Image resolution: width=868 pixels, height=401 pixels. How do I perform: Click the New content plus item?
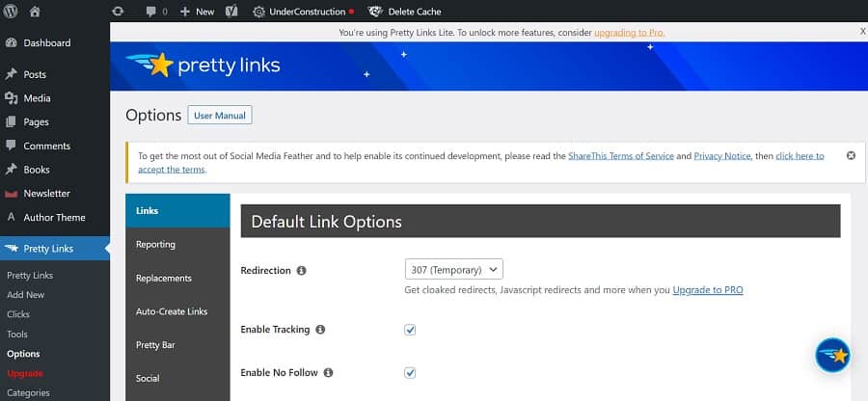coord(197,11)
